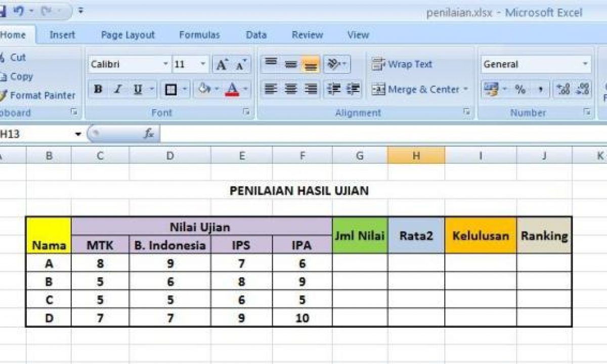Click inside the formula bar
The height and width of the screenshot is (364, 607).
coord(383,134)
